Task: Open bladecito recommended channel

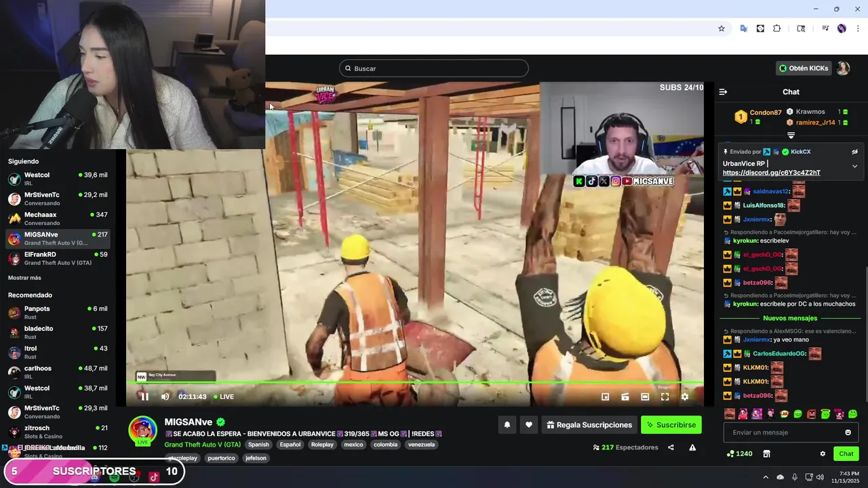Action: point(58,333)
